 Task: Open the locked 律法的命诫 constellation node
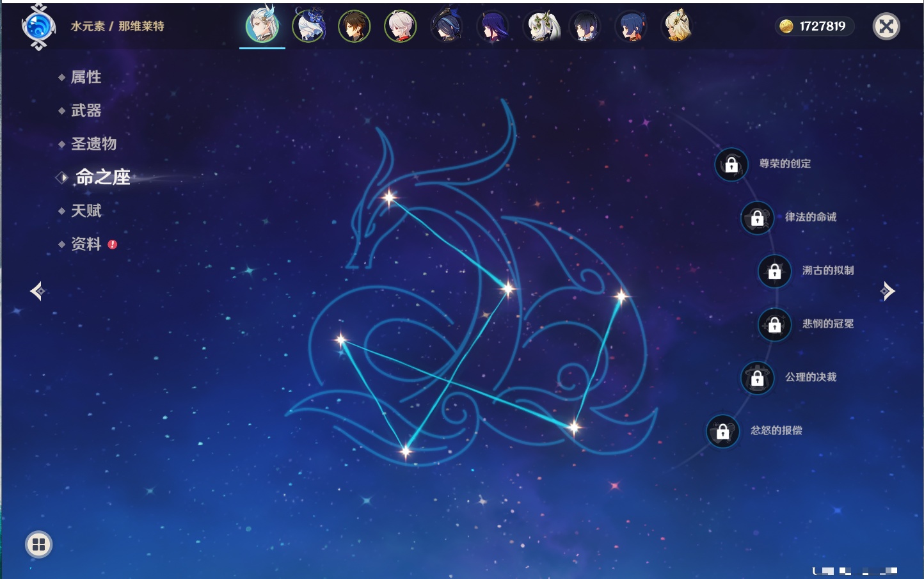(x=758, y=218)
